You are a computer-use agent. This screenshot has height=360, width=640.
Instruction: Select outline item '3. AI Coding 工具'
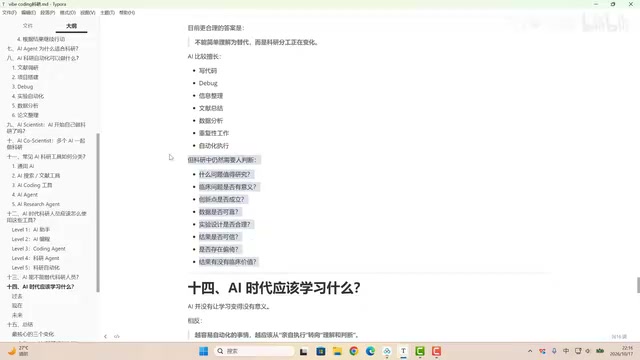(32, 185)
